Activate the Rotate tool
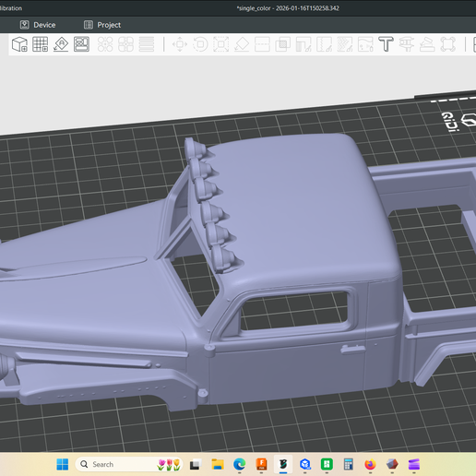This screenshot has width=476, height=476. (x=200, y=44)
